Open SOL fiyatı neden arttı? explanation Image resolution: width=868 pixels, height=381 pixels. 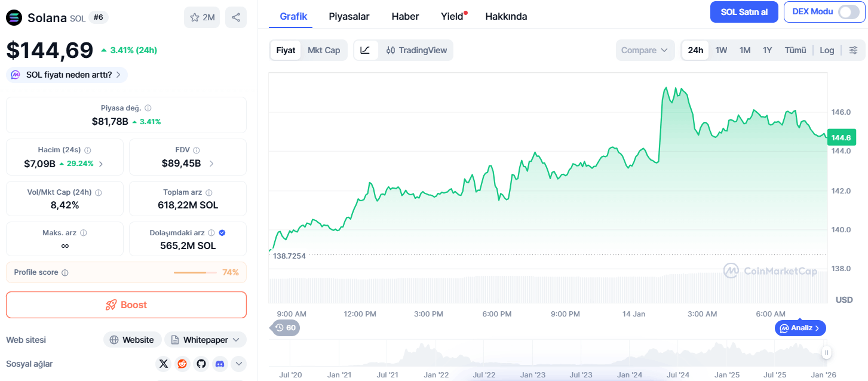tap(67, 75)
